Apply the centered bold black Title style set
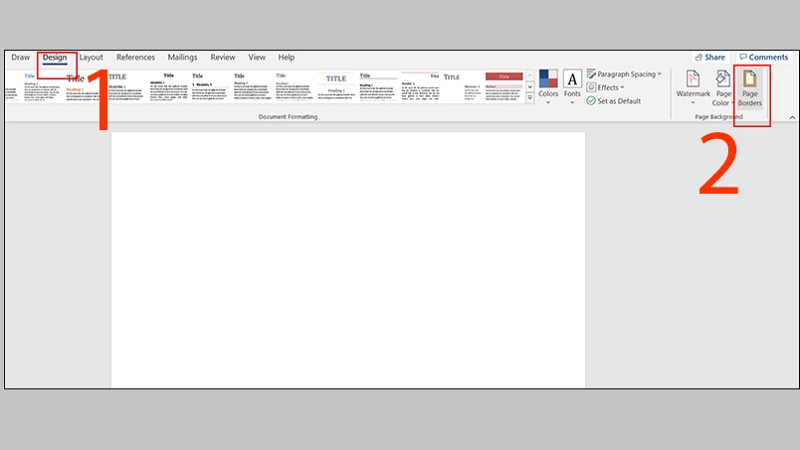 (x=169, y=87)
